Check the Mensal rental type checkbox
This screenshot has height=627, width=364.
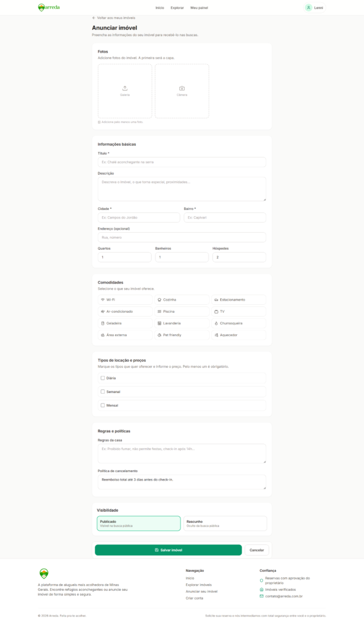[103, 405]
